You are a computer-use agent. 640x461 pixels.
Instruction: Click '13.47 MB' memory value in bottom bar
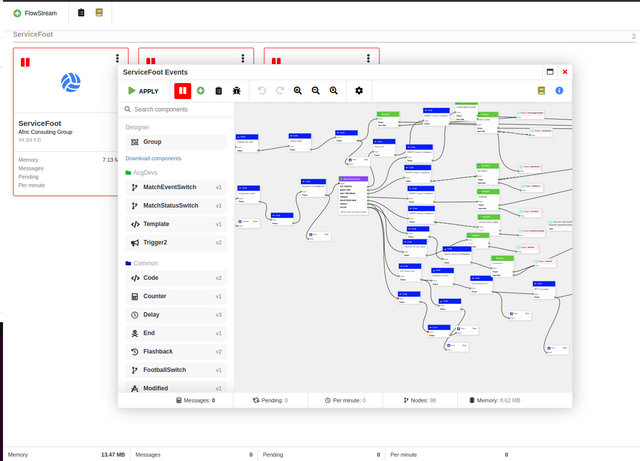pyautogui.click(x=113, y=455)
